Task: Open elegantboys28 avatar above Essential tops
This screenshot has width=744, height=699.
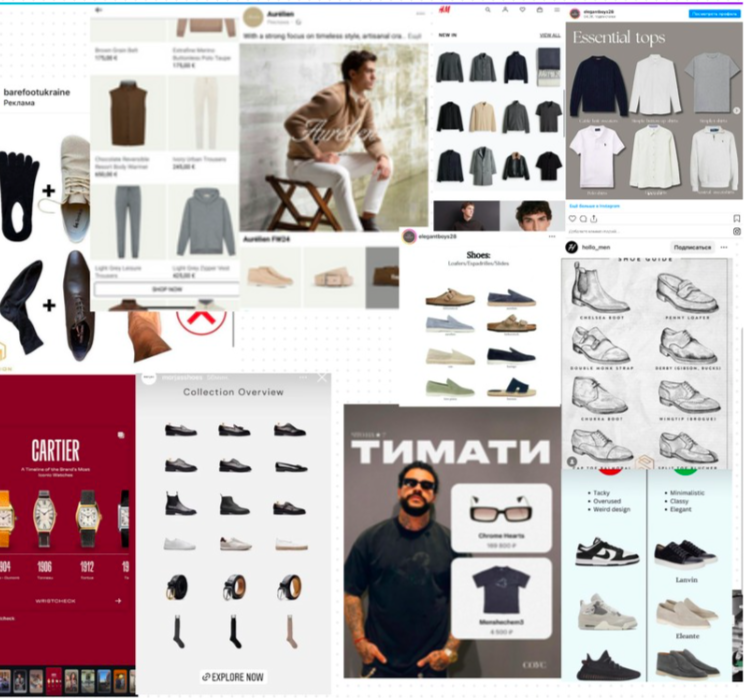Action: 575,14
